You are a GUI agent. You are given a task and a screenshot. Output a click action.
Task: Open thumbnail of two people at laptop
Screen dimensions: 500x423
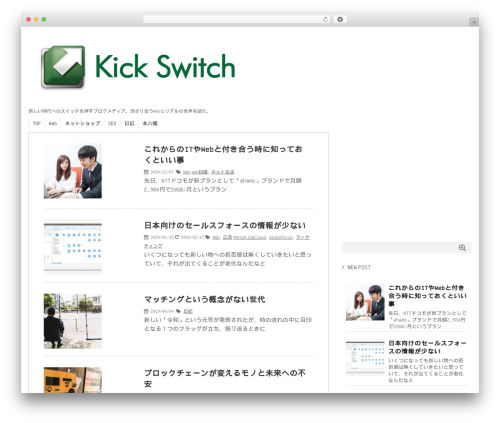(x=73, y=171)
